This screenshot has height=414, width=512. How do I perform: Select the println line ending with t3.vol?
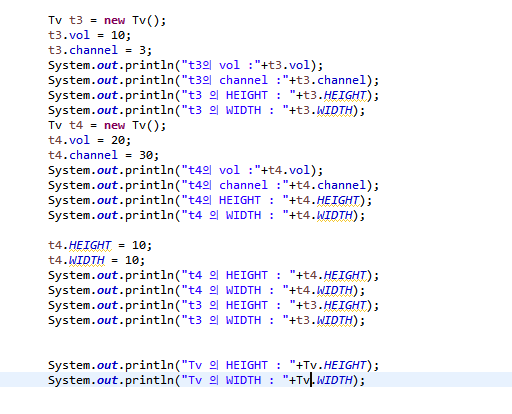186,65
